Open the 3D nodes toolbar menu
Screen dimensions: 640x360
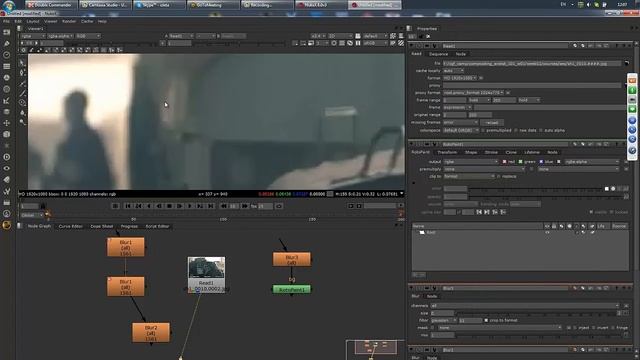7,134
